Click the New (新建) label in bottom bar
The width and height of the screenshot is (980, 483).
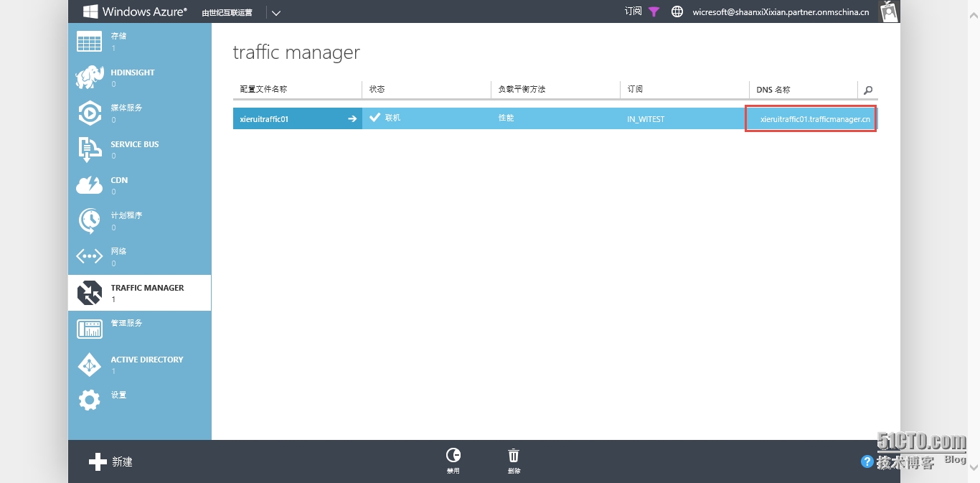click(x=122, y=462)
